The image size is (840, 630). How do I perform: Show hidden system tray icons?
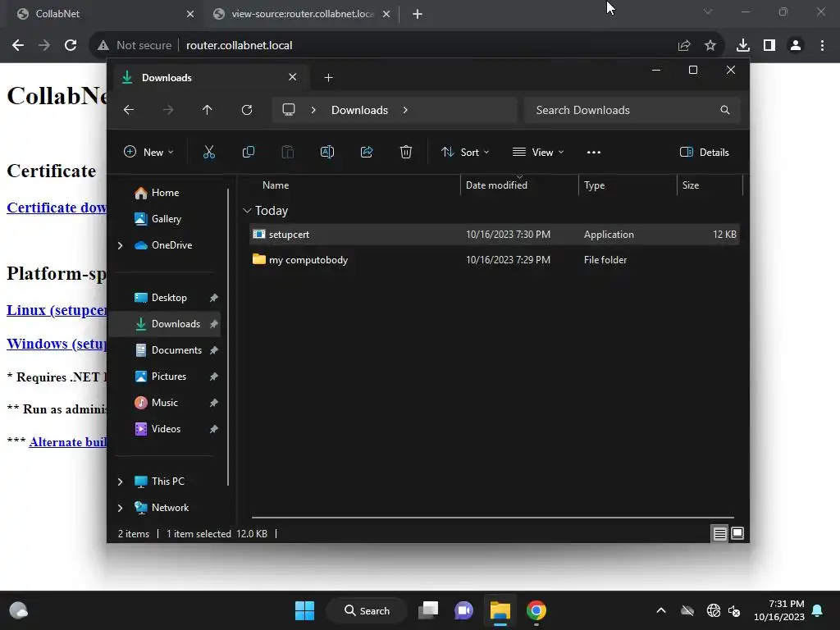coord(661,610)
